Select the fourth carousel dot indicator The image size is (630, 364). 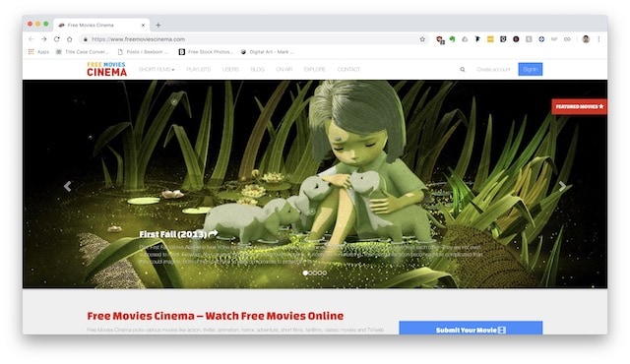tap(320, 273)
